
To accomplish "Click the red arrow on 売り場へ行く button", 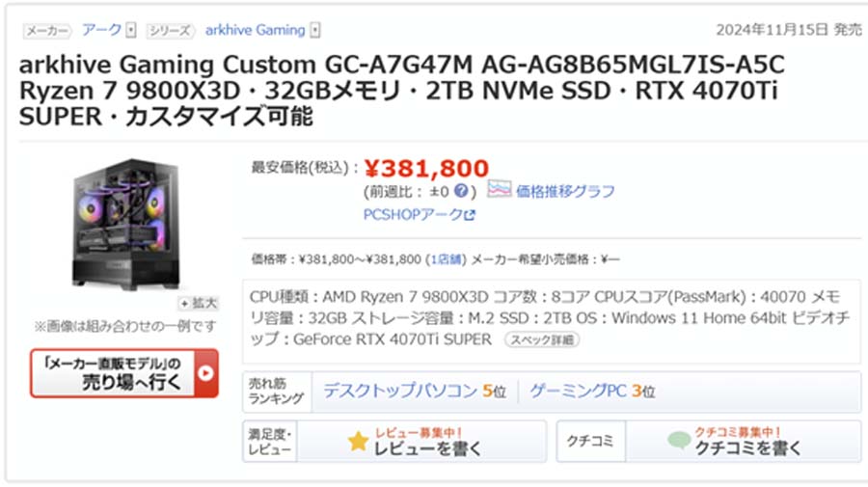I will click(x=206, y=373).
